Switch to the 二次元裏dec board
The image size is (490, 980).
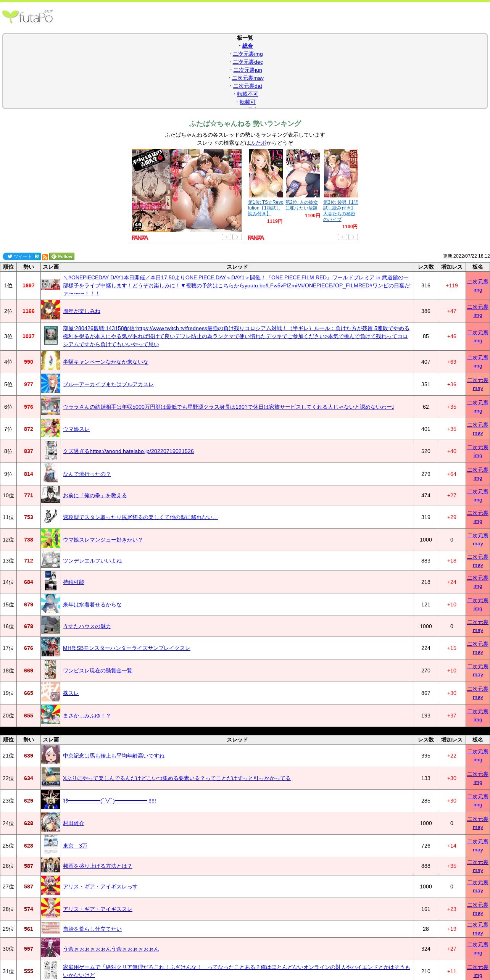[x=248, y=62]
